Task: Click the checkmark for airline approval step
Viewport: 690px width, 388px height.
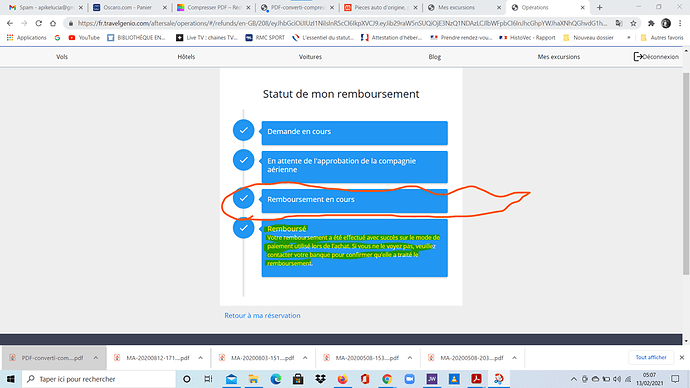Action: coord(243,160)
